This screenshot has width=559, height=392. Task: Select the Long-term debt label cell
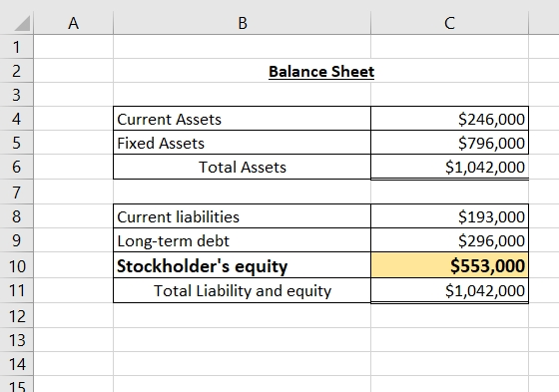[242, 240]
